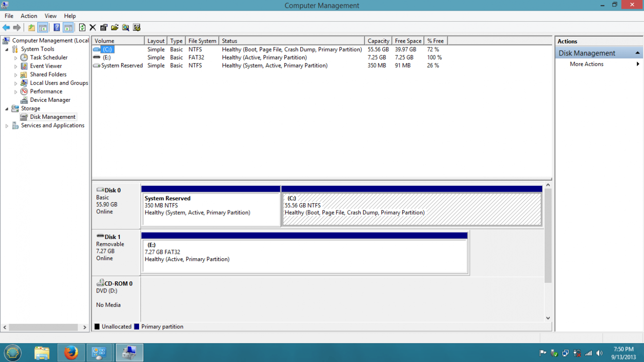Click the Device Manager tree icon
Image resolution: width=644 pixels, height=362 pixels.
click(x=24, y=100)
